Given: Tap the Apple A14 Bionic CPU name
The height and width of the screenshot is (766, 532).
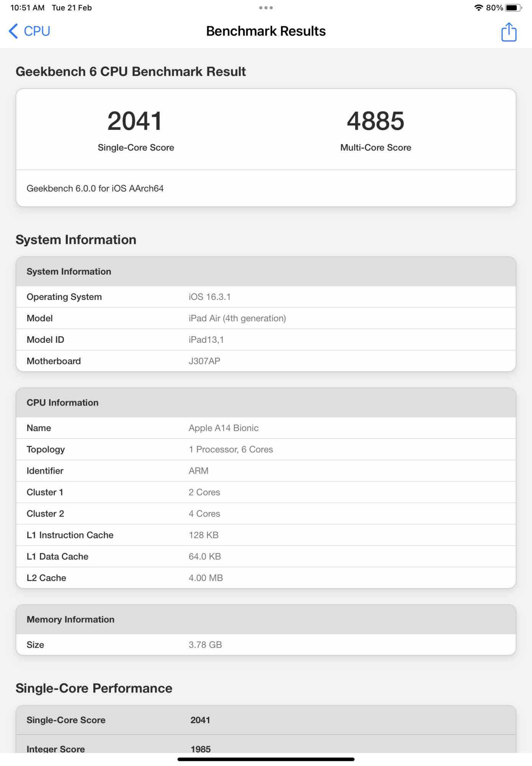Looking at the screenshot, I should [x=223, y=428].
